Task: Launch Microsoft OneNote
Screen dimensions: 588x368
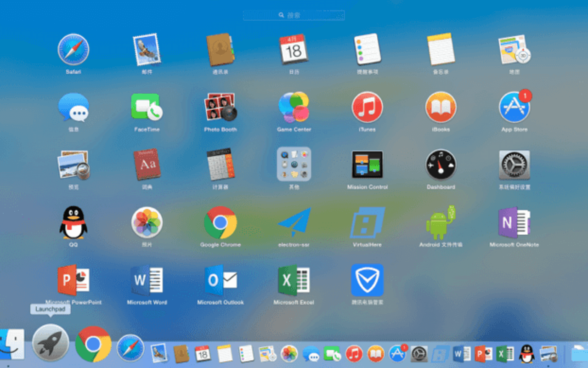Action: tap(514, 222)
